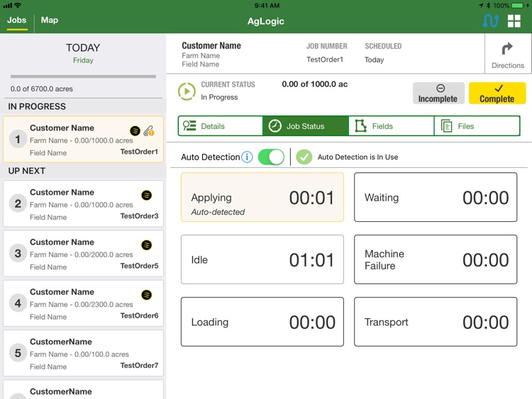Click job number 2 circle badge
Image resolution: width=532 pixels, height=399 pixels.
[x=18, y=203]
